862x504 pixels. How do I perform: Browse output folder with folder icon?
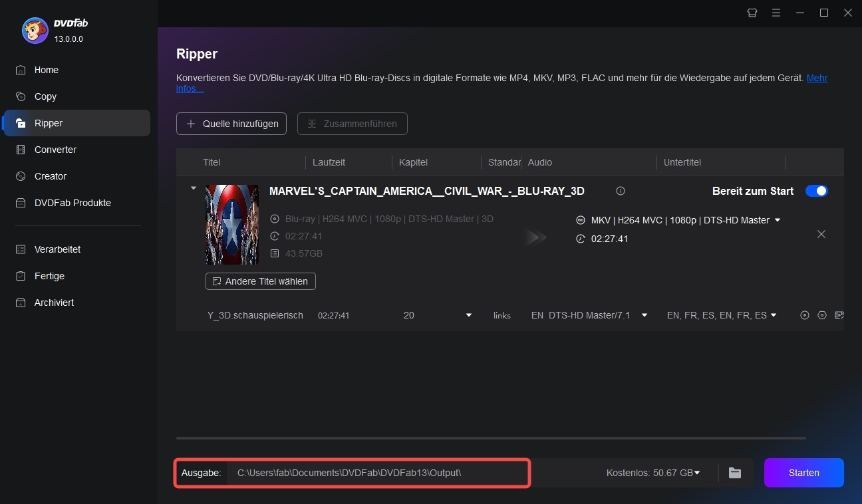(x=735, y=473)
